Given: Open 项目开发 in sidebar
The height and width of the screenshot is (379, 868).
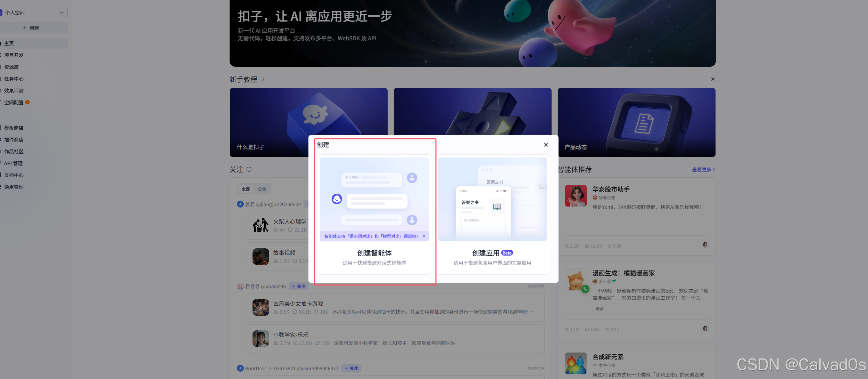Looking at the screenshot, I should coord(14,55).
